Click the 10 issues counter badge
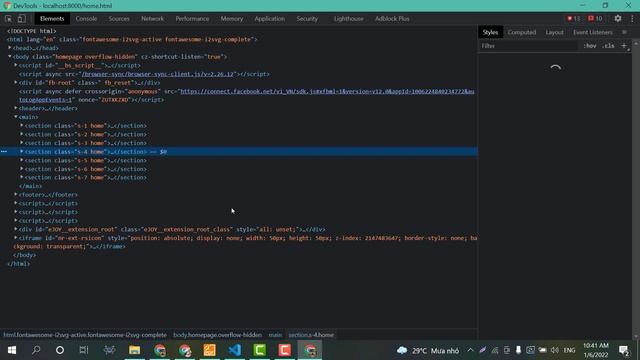 pos(595,18)
